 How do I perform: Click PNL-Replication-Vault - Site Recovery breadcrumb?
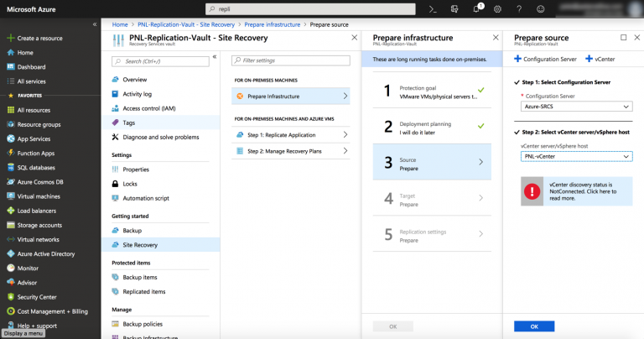(x=186, y=24)
